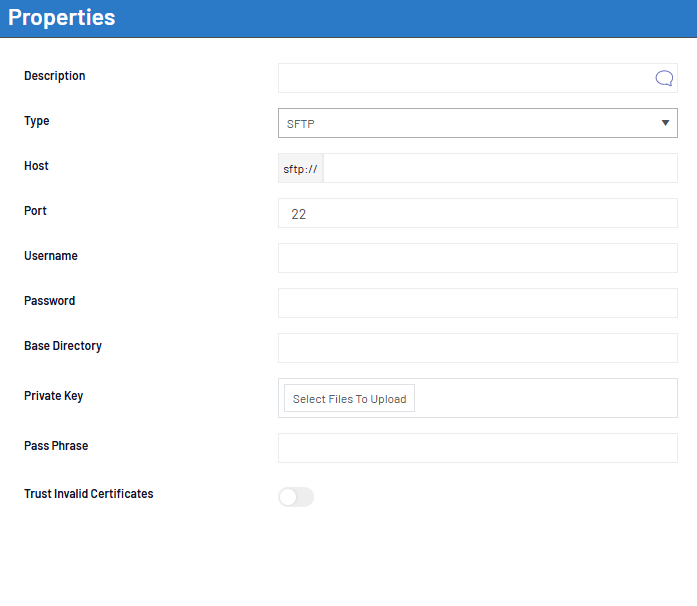Click the Trust Invalid Certificates label text
Image resolution: width=697 pixels, height=606 pixels.
click(x=89, y=494)
